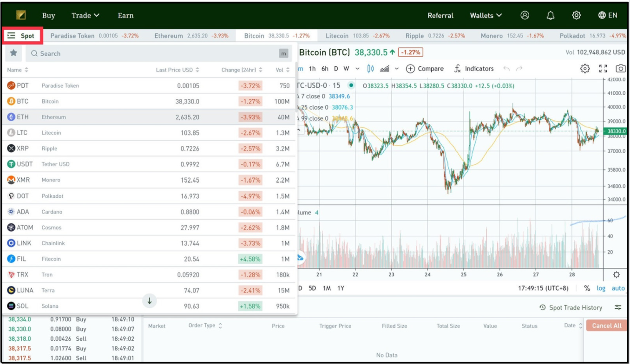Viewport: 630px width, 364px height.
Task: Select the Bitcoin ticker tab
Action: click(276, 36)
